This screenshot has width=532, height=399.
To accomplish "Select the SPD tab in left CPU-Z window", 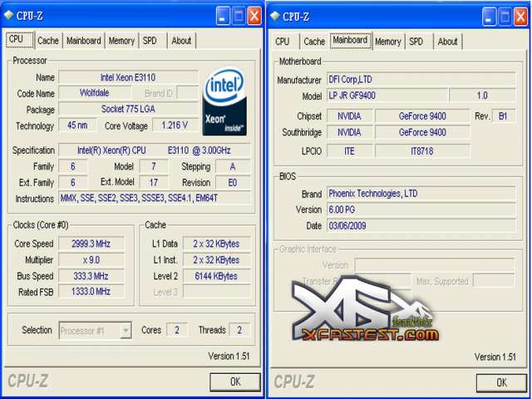I will click(x=150, y=41).
